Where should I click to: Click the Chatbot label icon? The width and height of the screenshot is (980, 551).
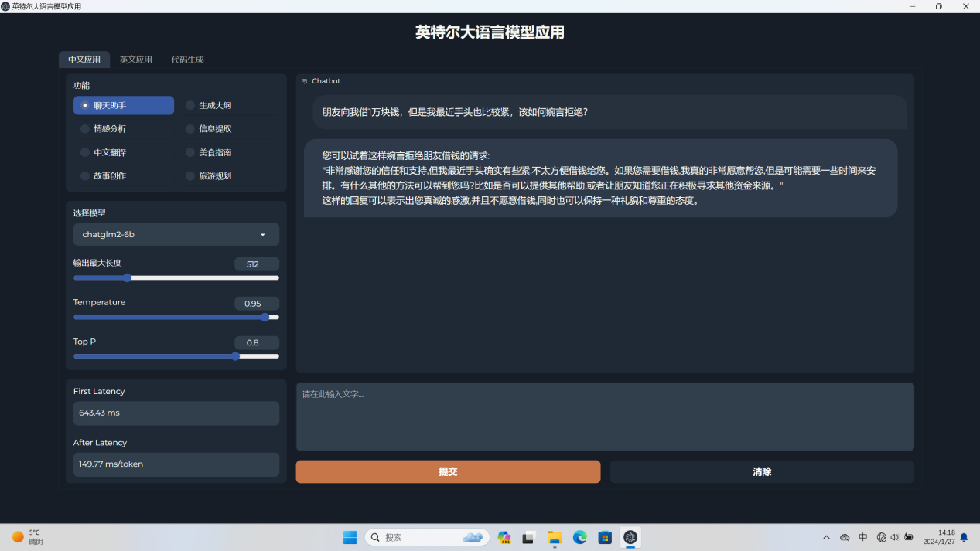305,81
